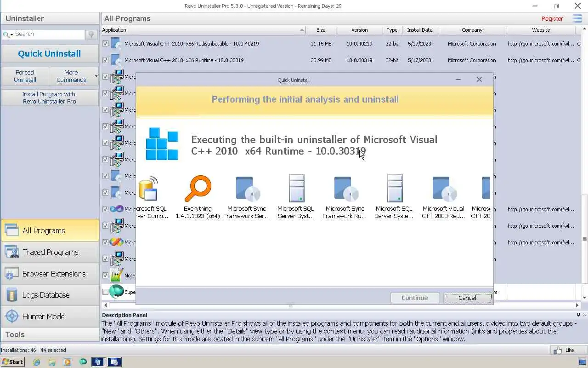Click inside the Search input field
588x368 pixels.
[49, 34]
